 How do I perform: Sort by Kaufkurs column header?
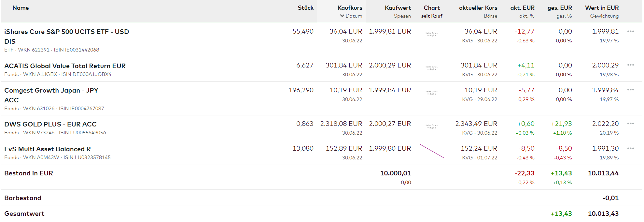coord(350,8)
